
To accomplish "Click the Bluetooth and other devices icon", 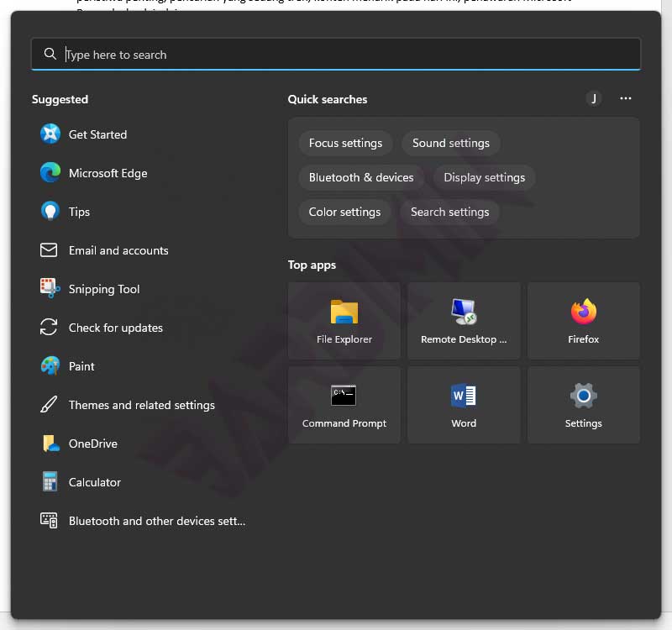I will 49,520.
